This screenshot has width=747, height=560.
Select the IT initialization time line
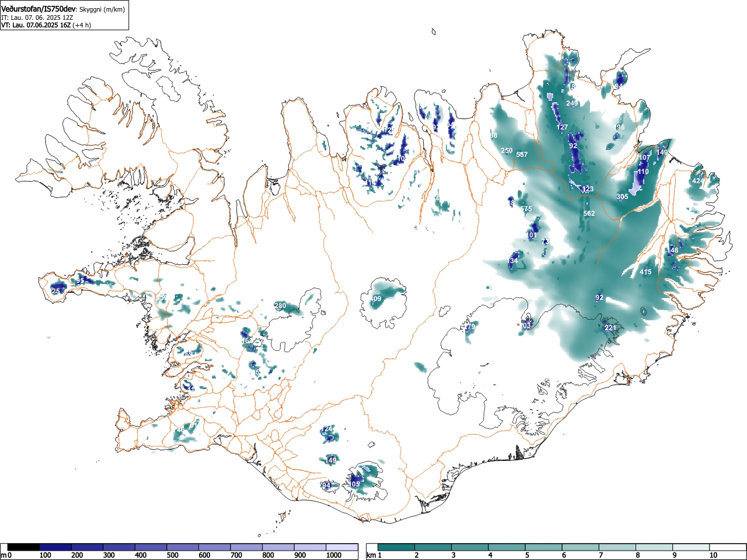click(x=37, y=17)
